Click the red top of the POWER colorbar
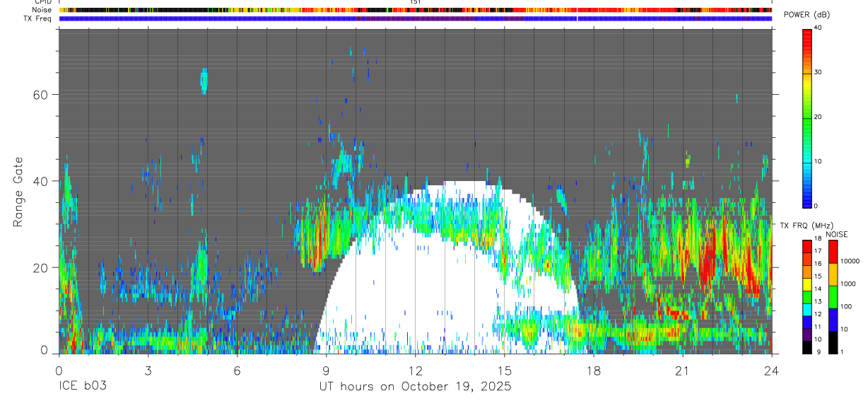Screen dimensions: 868x401 click(807, 35)
